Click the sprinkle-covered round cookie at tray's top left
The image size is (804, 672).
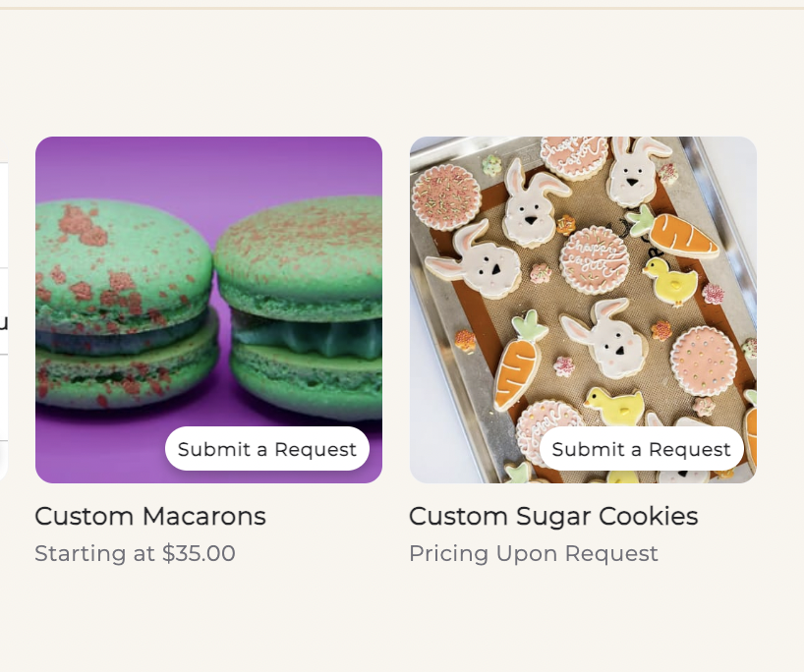coord(446,196)
